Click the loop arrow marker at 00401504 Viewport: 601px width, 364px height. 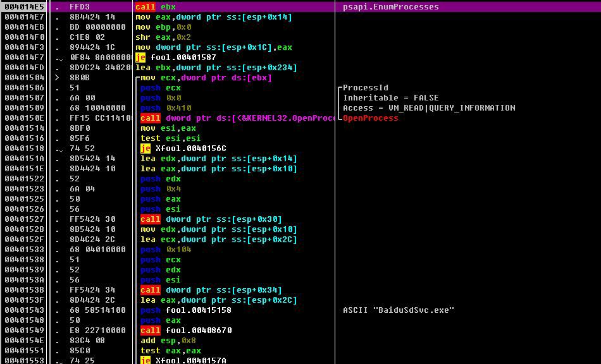57,78
